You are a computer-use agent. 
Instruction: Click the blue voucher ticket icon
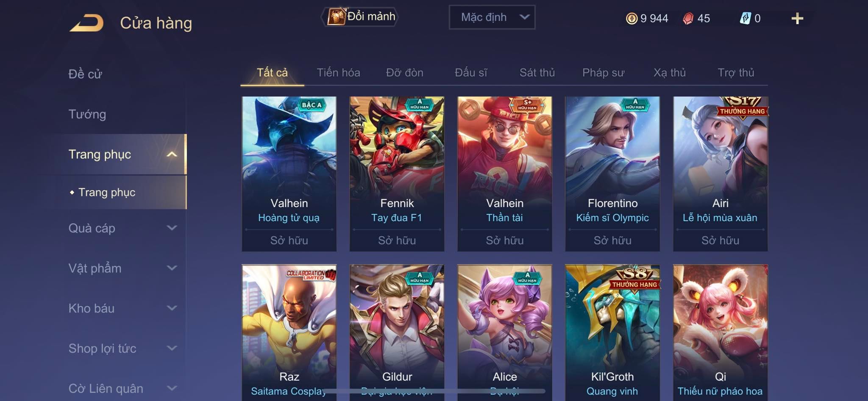click(x=746, y=18)
